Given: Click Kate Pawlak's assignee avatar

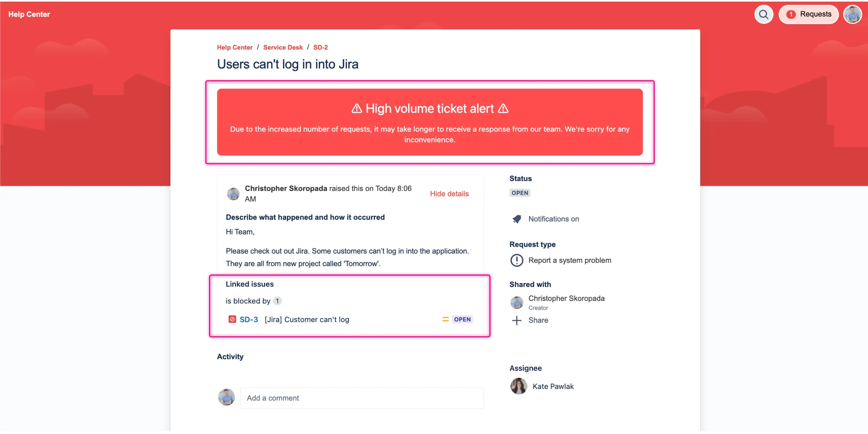Looking at the screenshot, I should pos(518,386).
